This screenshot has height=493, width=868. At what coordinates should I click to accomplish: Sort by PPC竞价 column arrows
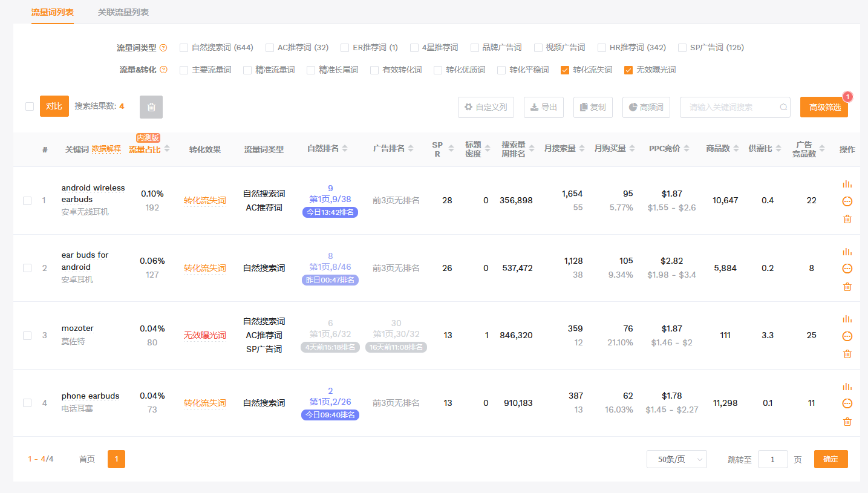pyautogui.click(x=687, y=149)
